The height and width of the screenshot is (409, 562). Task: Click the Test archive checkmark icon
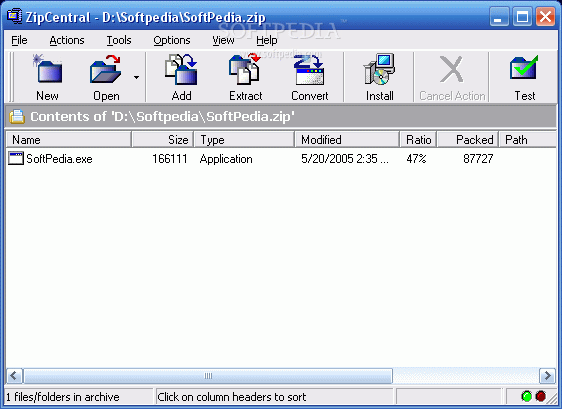524,68
